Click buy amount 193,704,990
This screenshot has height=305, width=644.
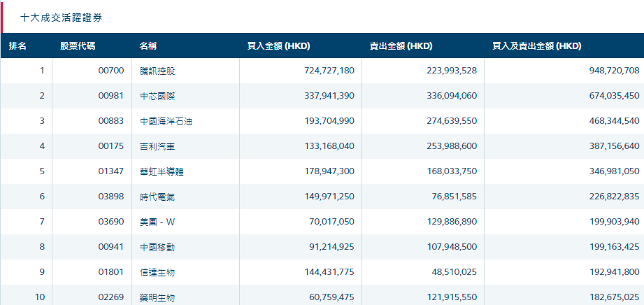pyautogui.click(x=329, y=121)
